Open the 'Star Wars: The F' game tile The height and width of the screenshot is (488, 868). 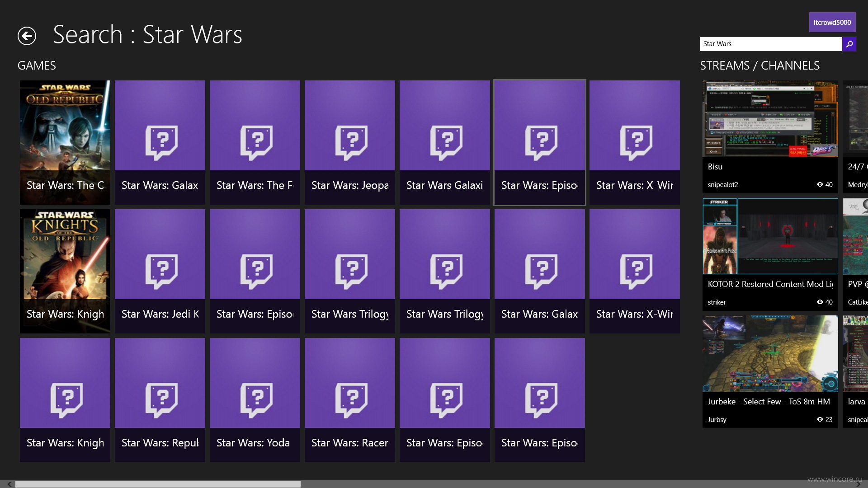(x=255, y=142)
